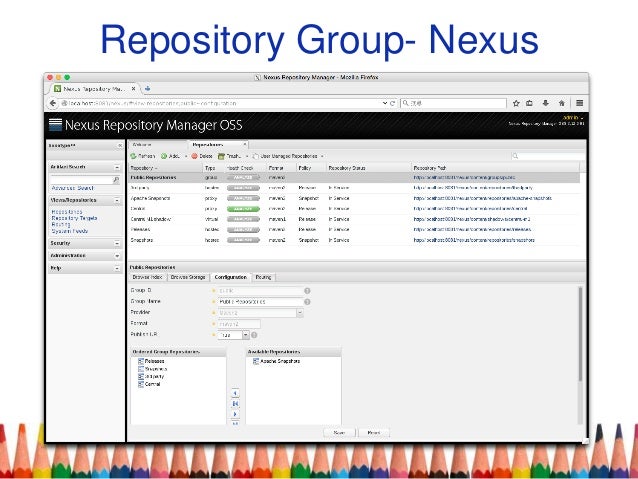The width and height of the screenshot is (638, 479).
Task: Open Routing link in the sidebar
Action: (x=61, y=224)
